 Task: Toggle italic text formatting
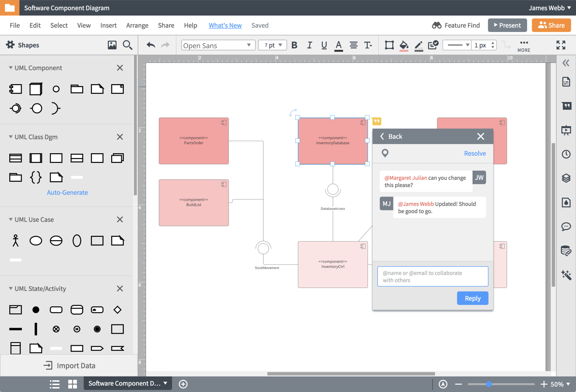pyautogui.click(x=309, y=45)
